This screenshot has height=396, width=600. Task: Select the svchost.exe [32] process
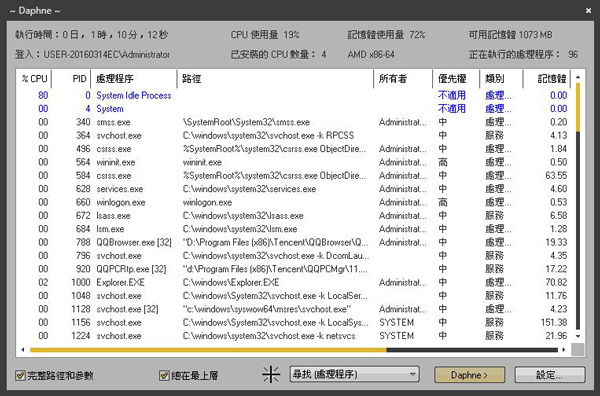294,309
